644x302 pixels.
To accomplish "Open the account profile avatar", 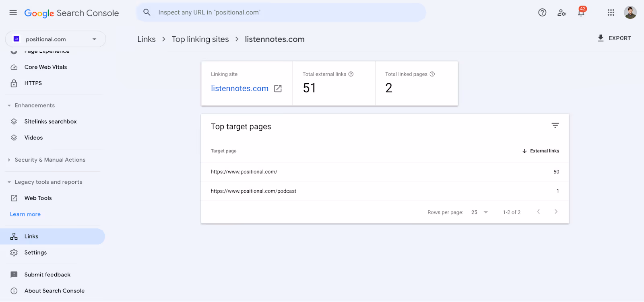I will pos(630,12).
